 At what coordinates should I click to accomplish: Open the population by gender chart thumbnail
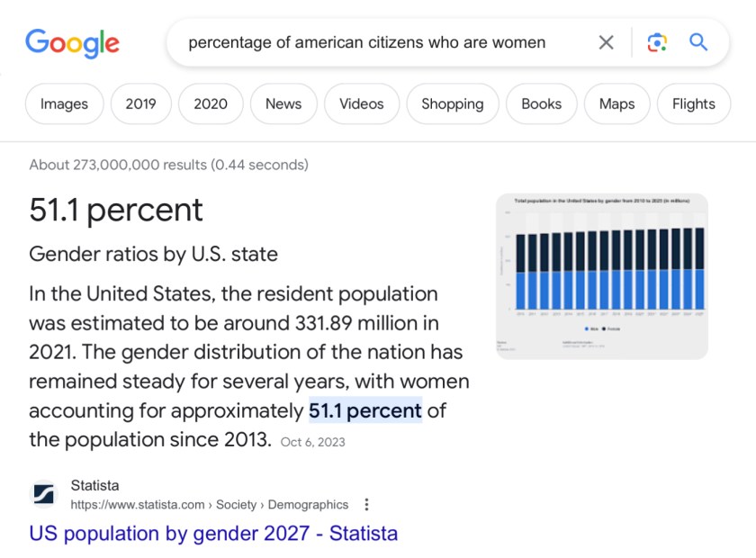point(601,276)
